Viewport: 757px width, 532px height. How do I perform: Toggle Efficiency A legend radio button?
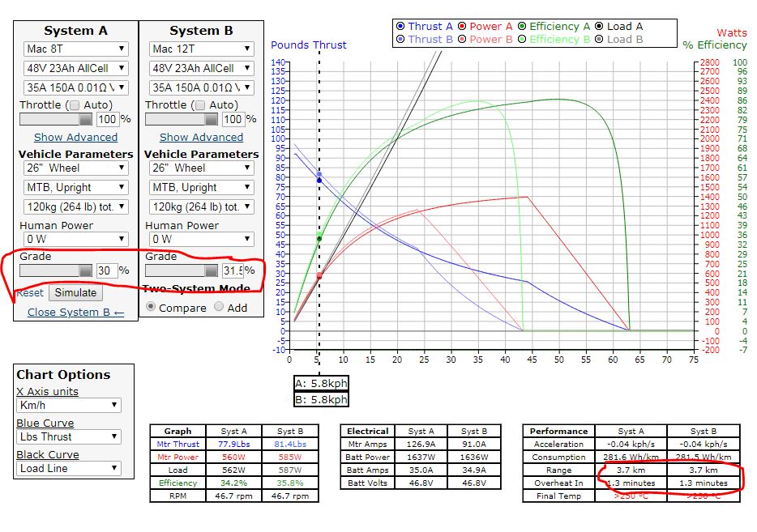[x=522, y=26]
